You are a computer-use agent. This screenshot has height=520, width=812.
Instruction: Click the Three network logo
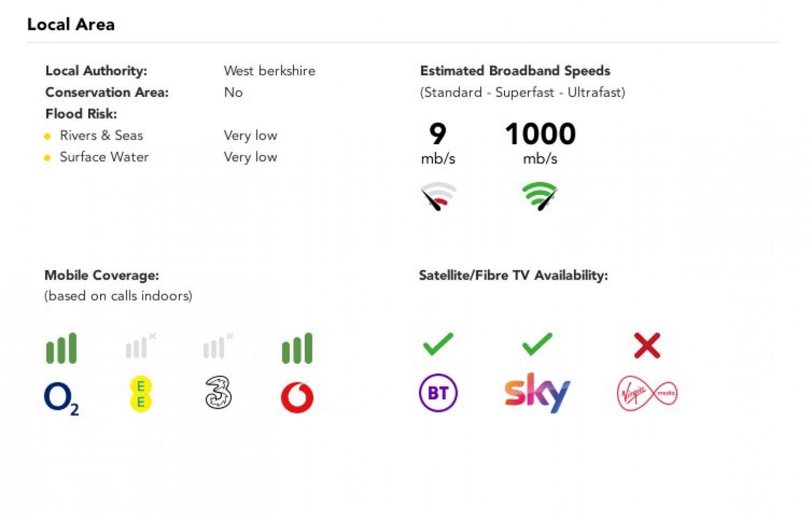point(219,393)
